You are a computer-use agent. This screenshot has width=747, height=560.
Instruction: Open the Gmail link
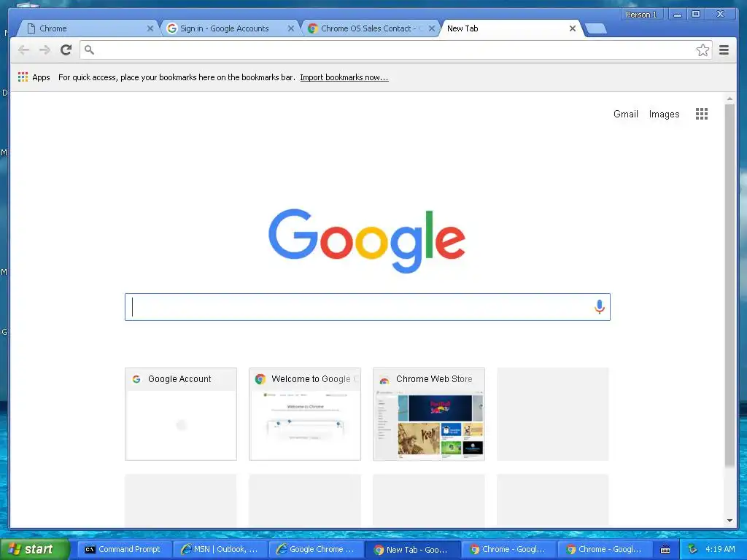625,114
